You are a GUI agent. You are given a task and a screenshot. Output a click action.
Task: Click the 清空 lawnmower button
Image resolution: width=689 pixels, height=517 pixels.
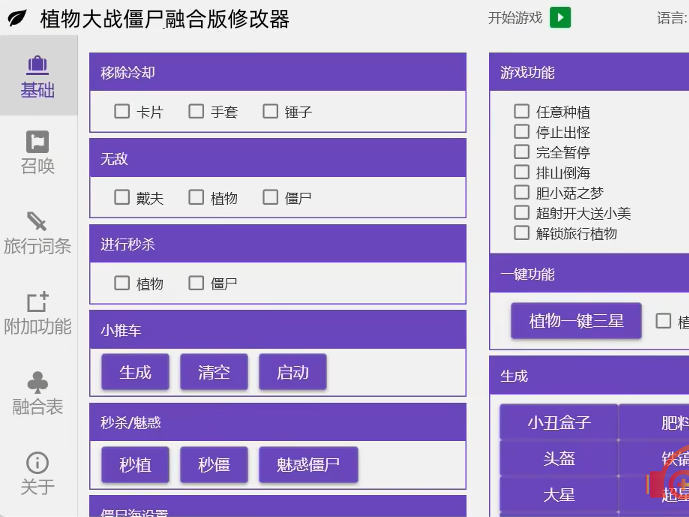(x=214, y=372)
